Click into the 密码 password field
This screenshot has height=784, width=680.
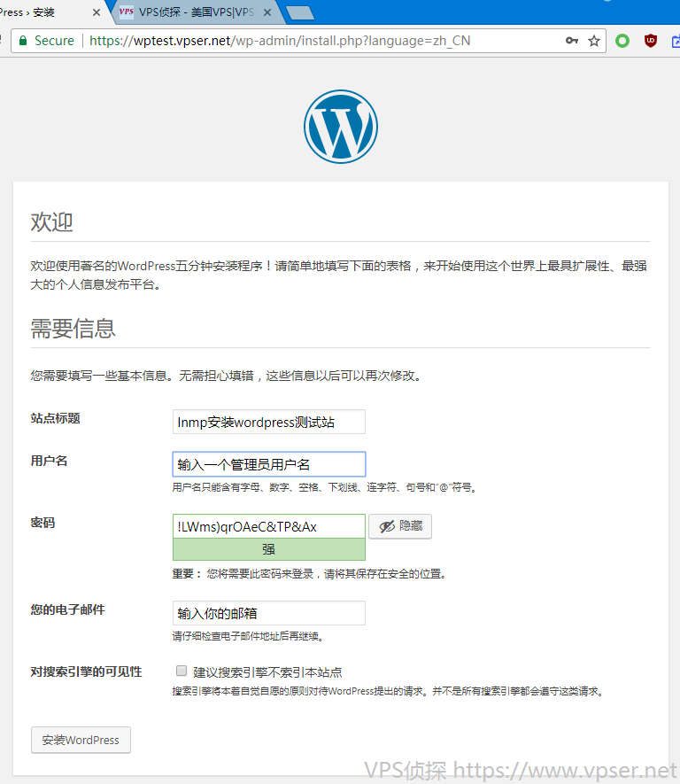[x=268, y=526]
